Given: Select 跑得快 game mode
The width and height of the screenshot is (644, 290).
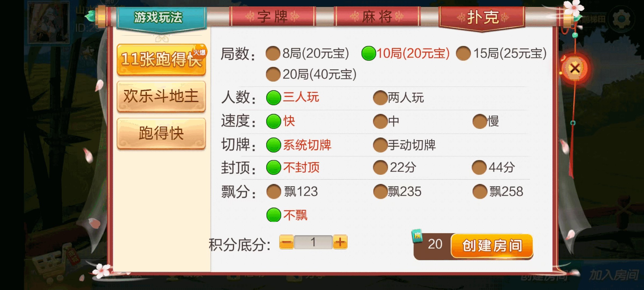Looking at the screenshot, I should 161,133.
